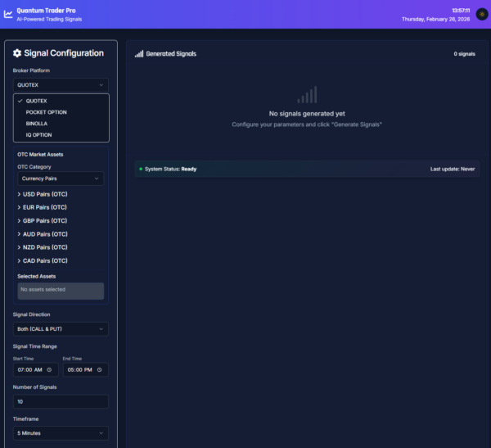This screenshot has height=448, width=491.
Task: Click the Signal Configuration gear icon
Action: pos(17,53)
